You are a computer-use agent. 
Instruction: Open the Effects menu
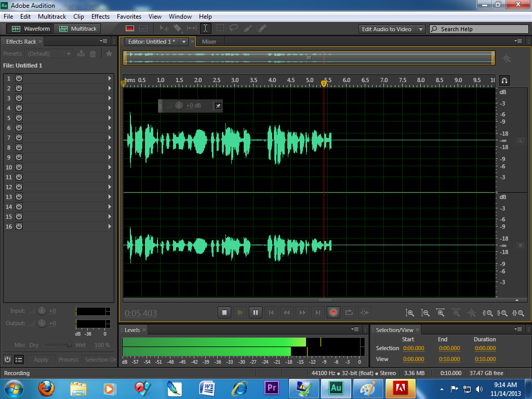point(100,17)
